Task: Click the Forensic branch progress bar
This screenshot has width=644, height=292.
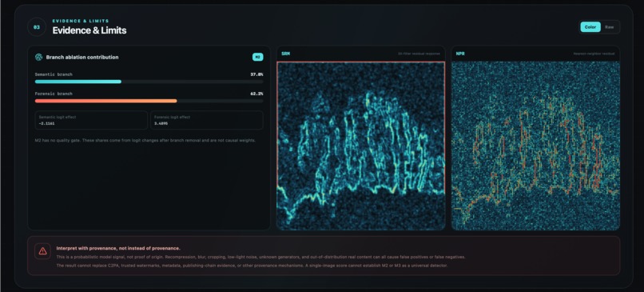Action: pos(149,101)
